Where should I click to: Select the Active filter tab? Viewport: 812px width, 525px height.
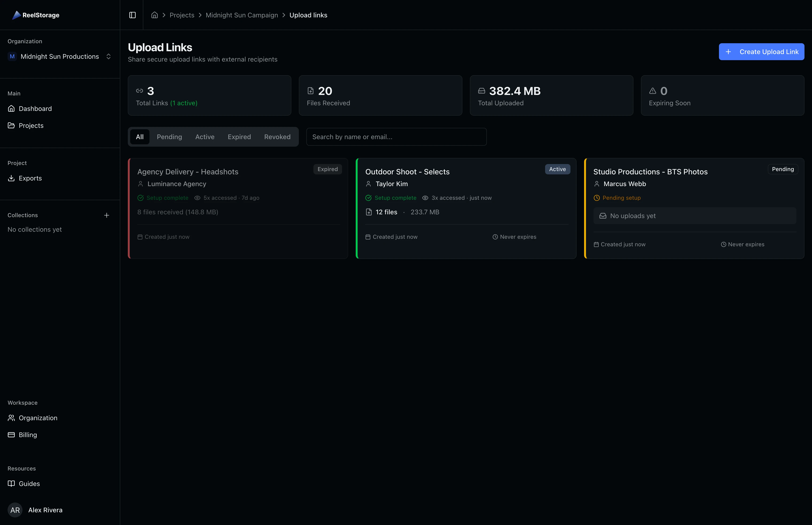click(x=205, y=137)
